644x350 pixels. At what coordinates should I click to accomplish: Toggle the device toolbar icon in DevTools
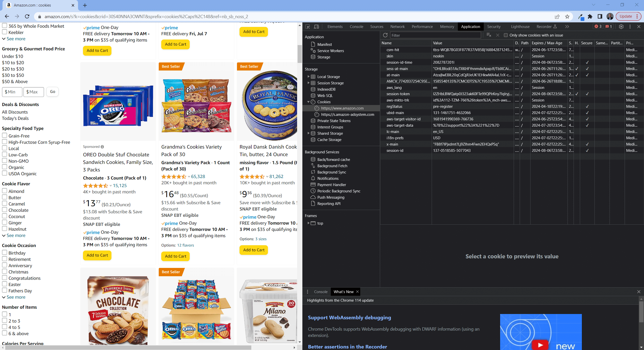316,26
